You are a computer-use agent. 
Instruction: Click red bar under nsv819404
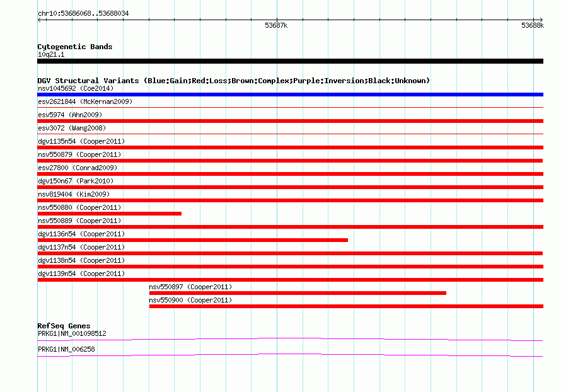(x=290, y=200)
